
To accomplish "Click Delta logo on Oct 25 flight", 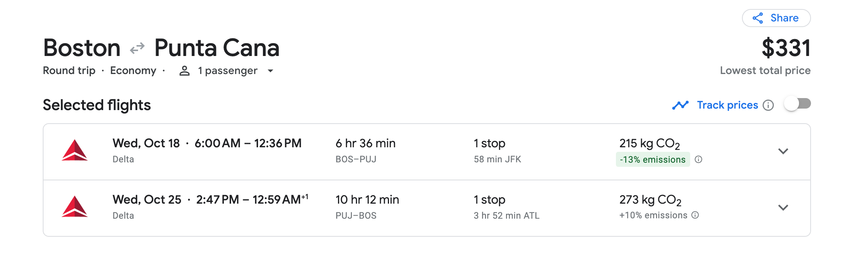I will click(x=75, y=207).
